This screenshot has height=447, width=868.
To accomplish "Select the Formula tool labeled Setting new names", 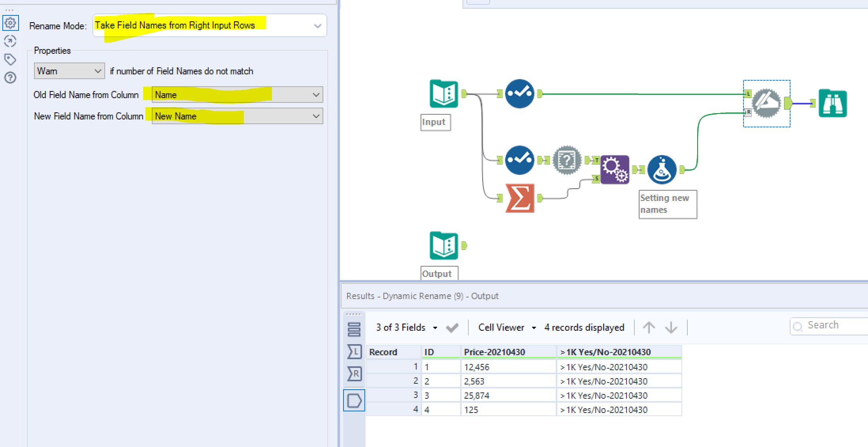I will pyautogui.click(x=662, y=170).
